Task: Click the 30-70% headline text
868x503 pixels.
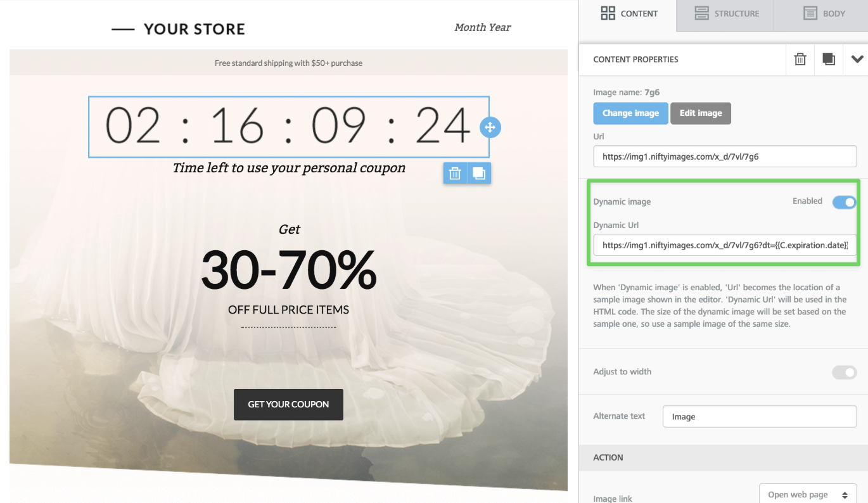Action: coord(288,271)
